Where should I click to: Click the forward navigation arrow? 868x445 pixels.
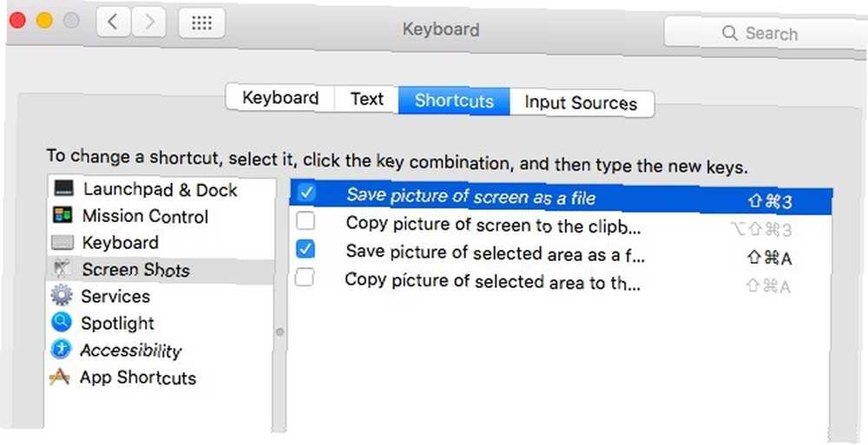(148, 23)
